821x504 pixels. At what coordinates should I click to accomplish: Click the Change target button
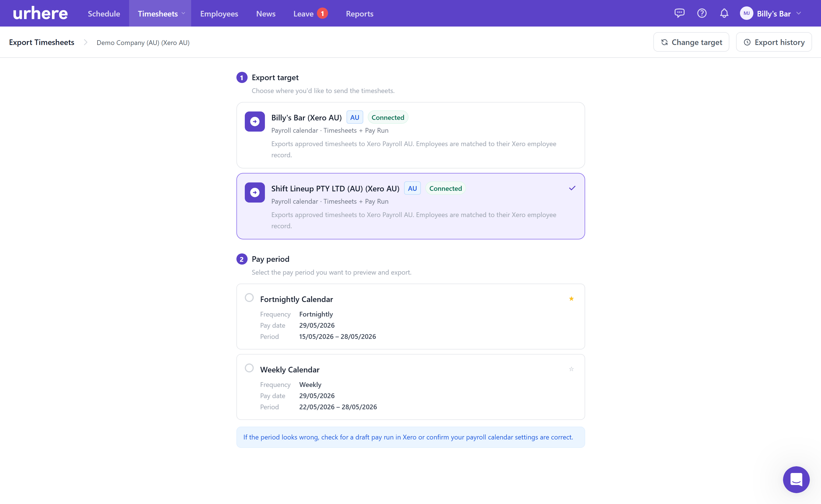coord(691,42)
